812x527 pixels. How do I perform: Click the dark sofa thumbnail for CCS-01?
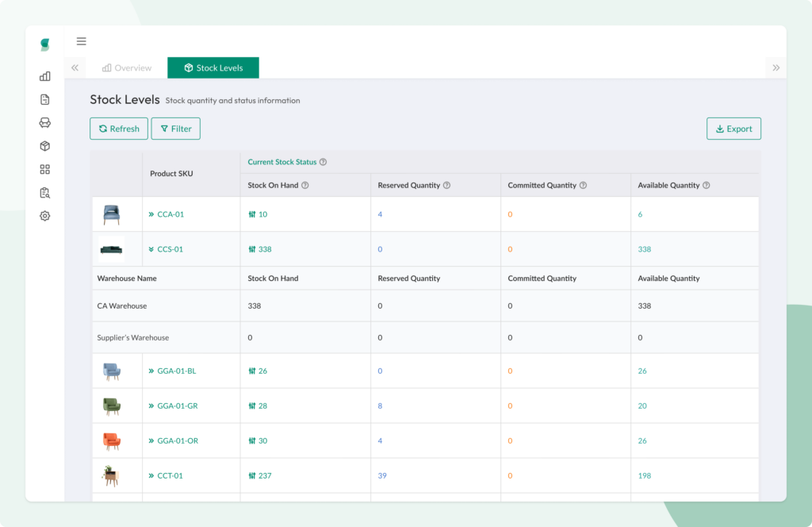[111, 250]
